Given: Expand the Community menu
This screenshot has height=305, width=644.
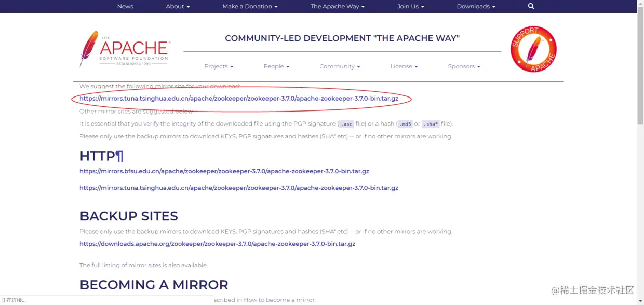Looking at the screenshot, I should pos(340,66).
